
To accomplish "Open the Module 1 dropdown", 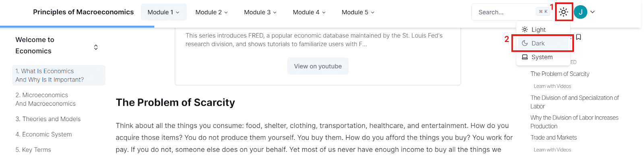I will [163, 12].
